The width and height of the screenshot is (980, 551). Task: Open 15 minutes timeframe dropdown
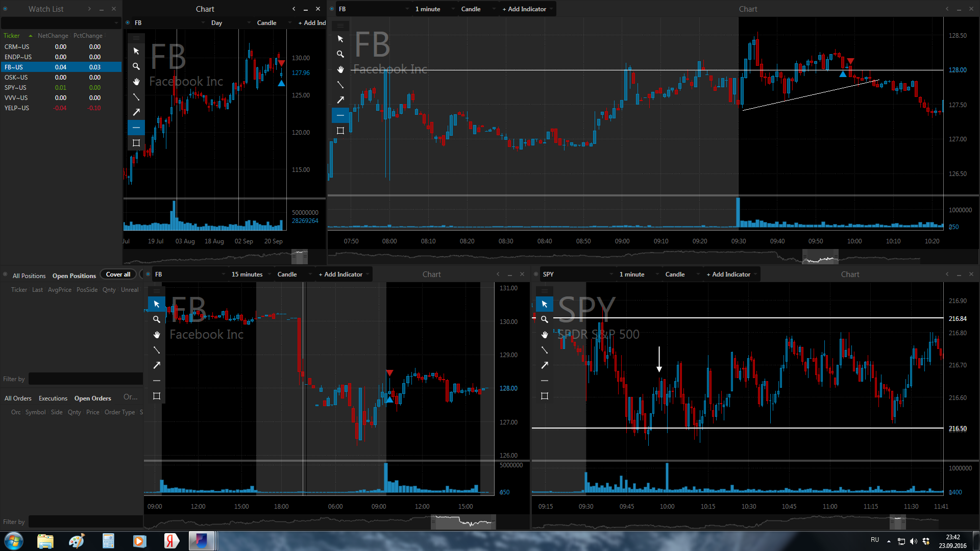coord(252,274)
